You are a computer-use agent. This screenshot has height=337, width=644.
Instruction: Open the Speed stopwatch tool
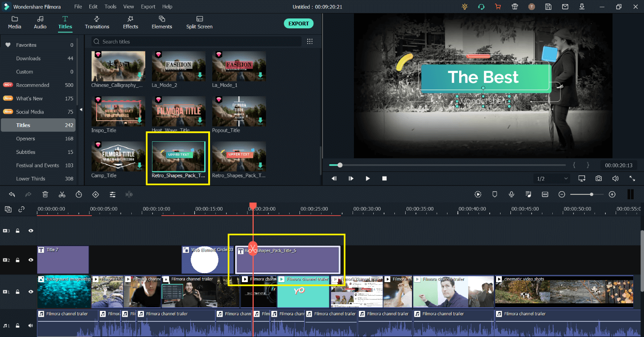79,194
